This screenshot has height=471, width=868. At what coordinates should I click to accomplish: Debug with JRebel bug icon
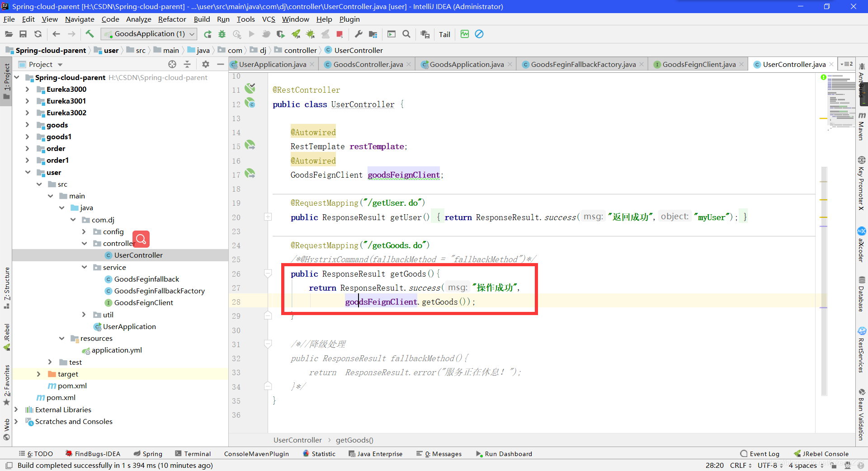pos(310,34)
